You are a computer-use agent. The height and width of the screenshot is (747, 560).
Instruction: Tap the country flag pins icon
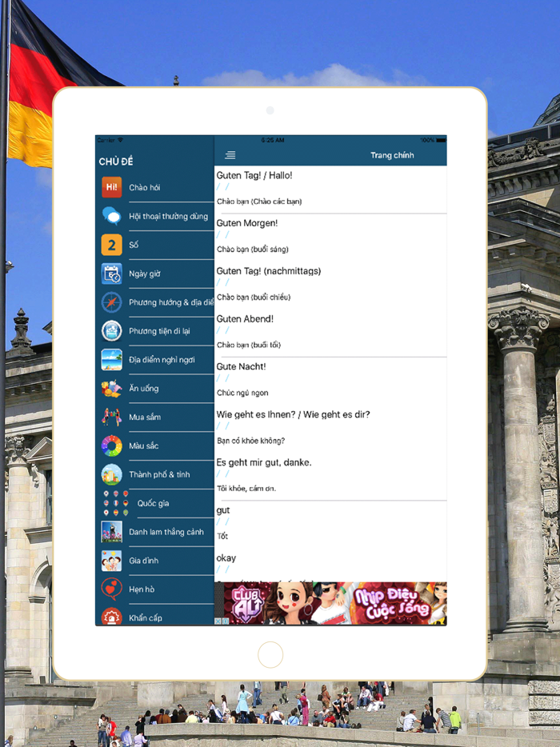click(x=115, y=503)
